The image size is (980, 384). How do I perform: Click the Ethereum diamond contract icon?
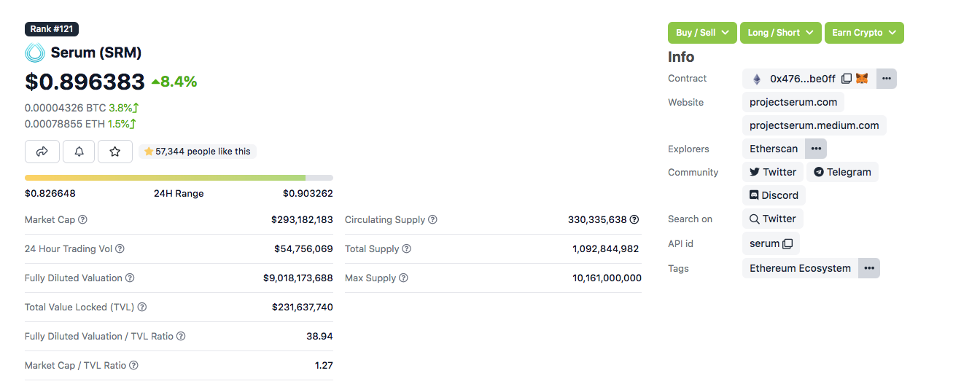(757, 79)
